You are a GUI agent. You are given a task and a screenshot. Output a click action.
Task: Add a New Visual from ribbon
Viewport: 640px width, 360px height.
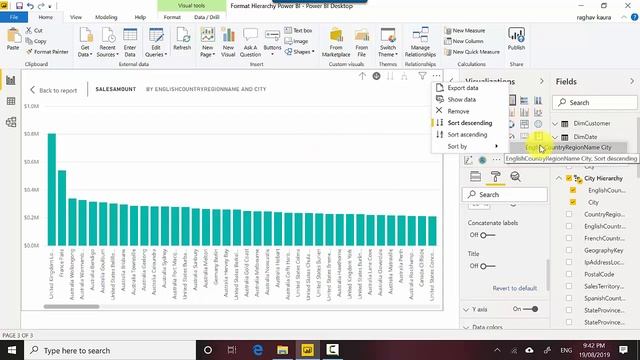(228, 42)
